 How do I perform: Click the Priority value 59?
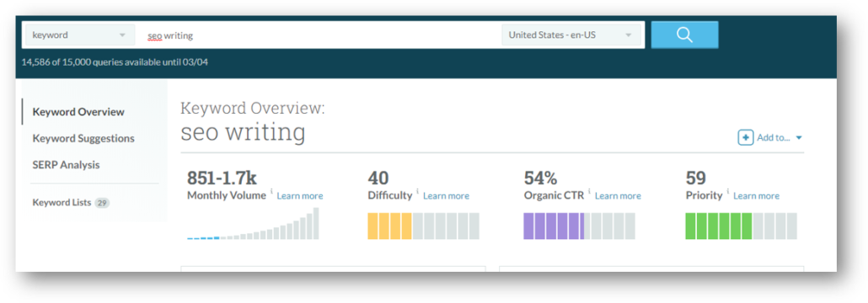(x=696, y=178)
